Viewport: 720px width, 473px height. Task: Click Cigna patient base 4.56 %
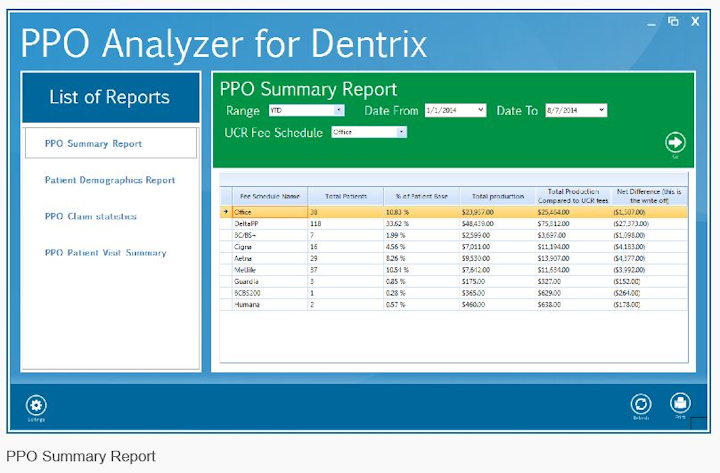click(395, 247)
